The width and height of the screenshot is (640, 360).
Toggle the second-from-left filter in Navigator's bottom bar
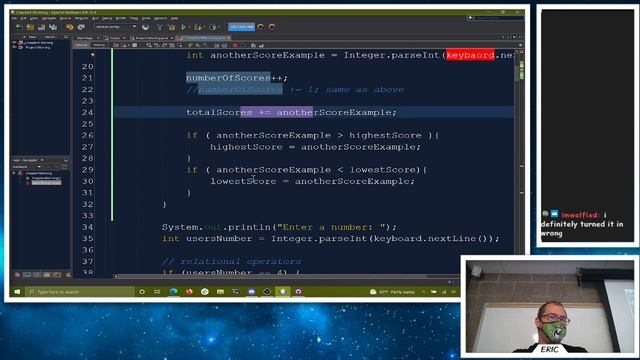[27, 275]
